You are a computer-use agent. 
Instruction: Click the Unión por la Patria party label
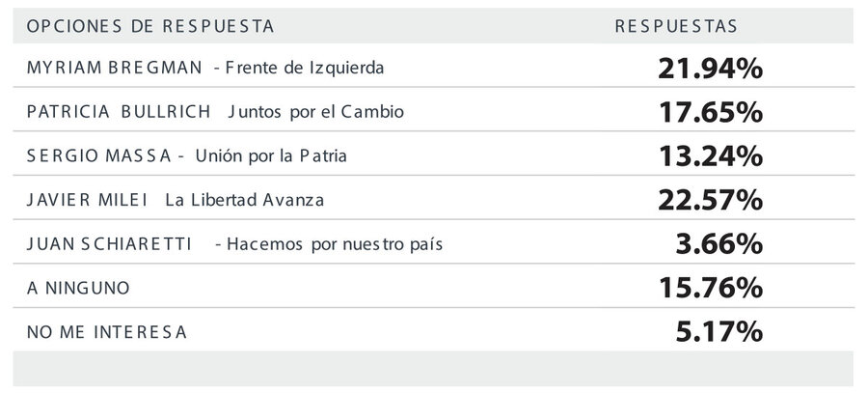click(271, 155)
